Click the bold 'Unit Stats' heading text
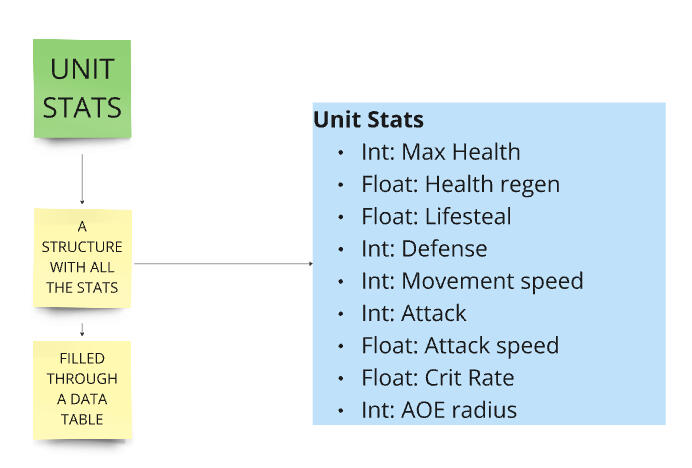Image resolution: width=692 pixels, height=468 pixels. click(x=368, y=120)
